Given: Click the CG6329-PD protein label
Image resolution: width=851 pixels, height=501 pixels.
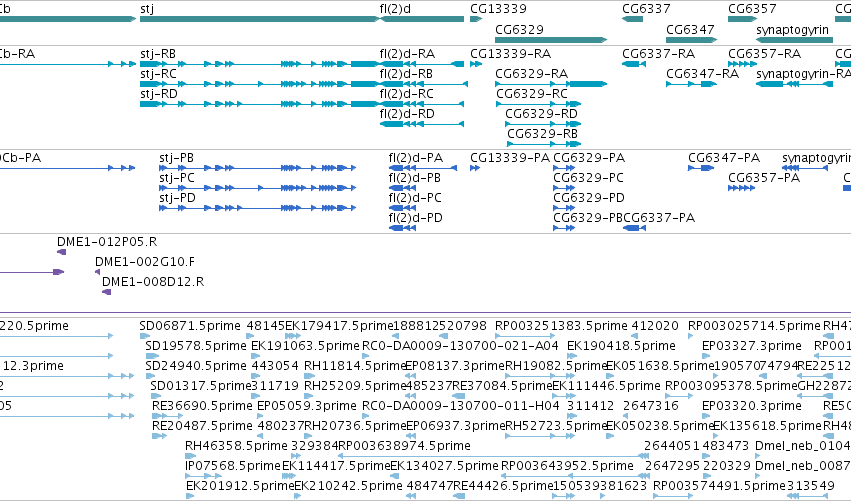Looking at the screenshot, I should pos(589,198).
